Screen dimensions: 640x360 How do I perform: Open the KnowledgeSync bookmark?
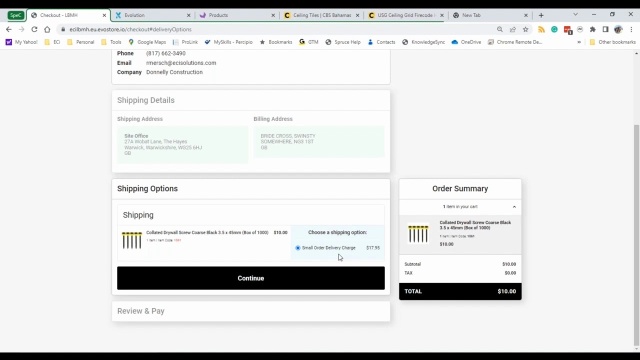pos(423,42)
